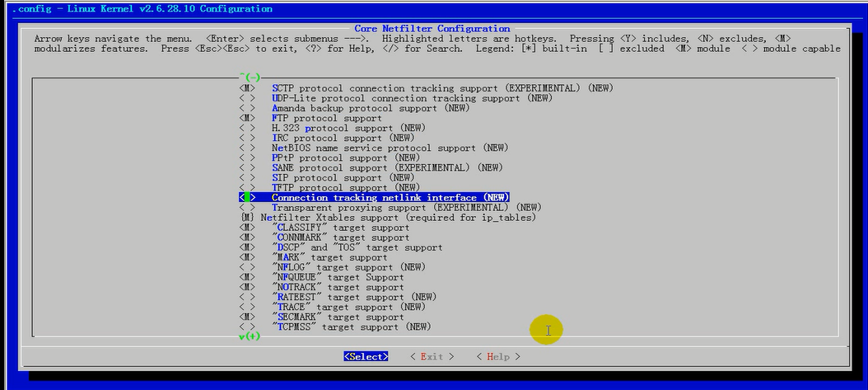The width and height of the screenshot is (868, 390).
Task: Toggle "NOTRACK" target state marker
Action: [247, 288]
